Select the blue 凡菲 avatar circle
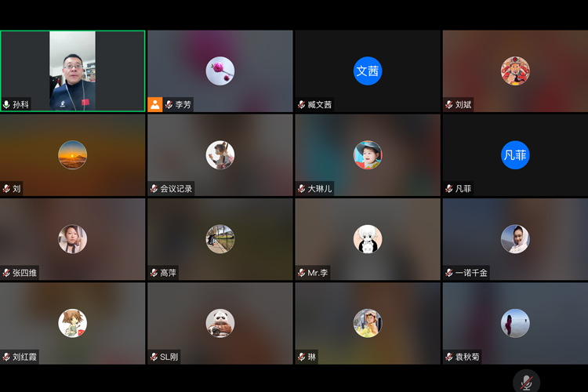This screenshot has height=392, width=588. pos(515,154)
